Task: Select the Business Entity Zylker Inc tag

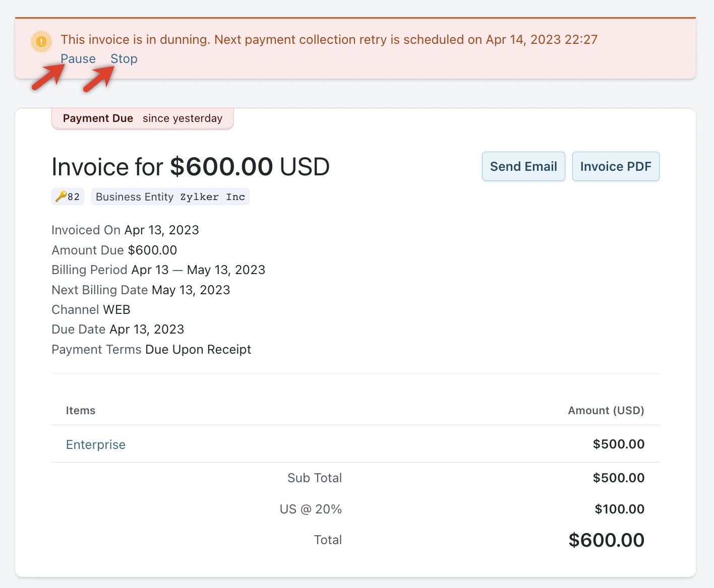Action: (x=170, y=197)
